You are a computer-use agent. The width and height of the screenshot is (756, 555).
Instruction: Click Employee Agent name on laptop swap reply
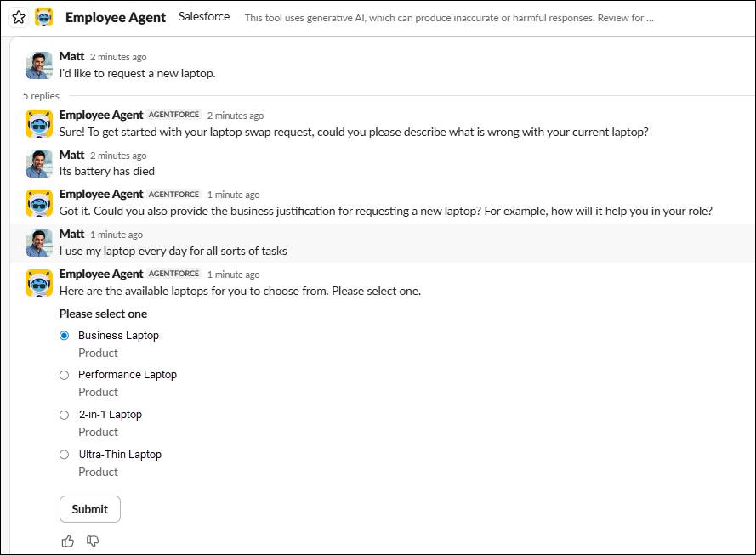pos(101,115)
